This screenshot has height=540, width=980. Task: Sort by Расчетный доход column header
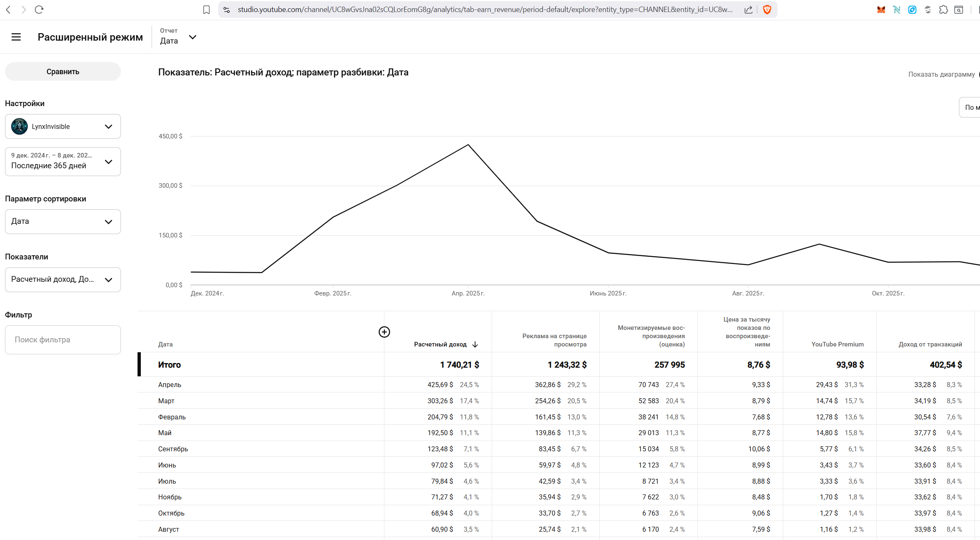(x=440, y=344)
